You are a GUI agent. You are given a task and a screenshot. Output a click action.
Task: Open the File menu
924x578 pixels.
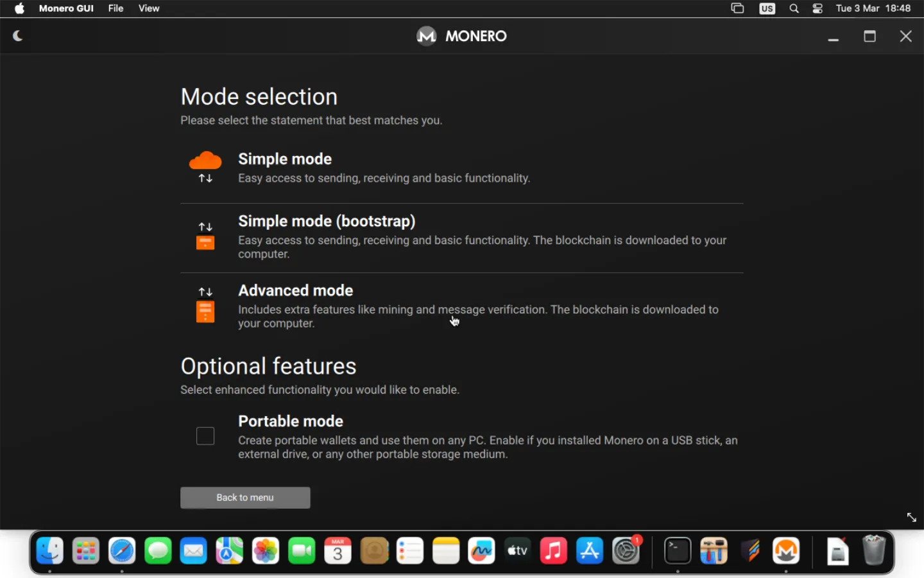(x=116, y=8)
